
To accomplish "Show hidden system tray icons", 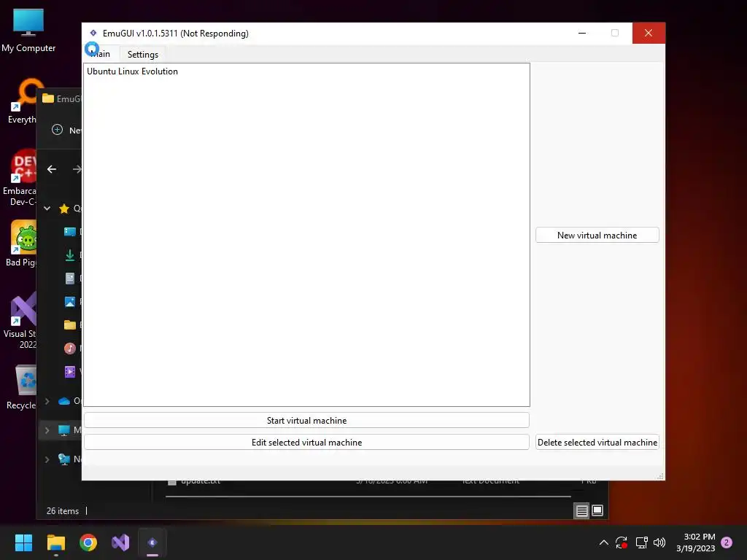I will coord(603,542).
